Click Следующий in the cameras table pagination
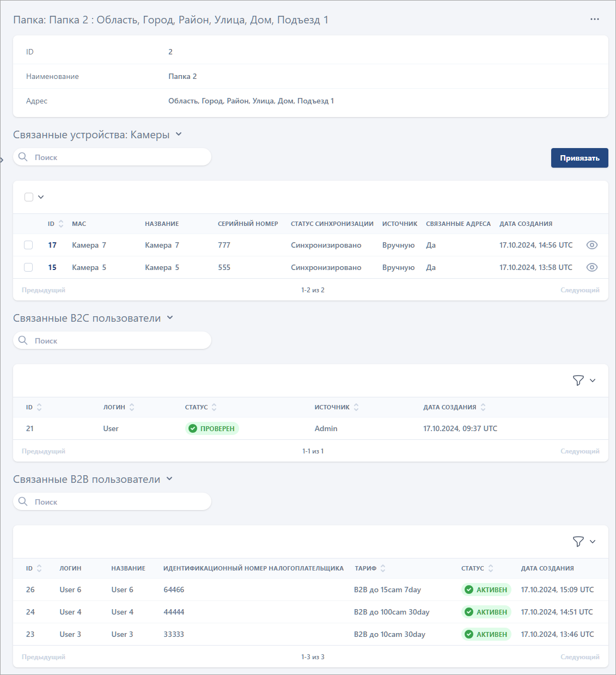616x675 pixels. click(580, 290)
